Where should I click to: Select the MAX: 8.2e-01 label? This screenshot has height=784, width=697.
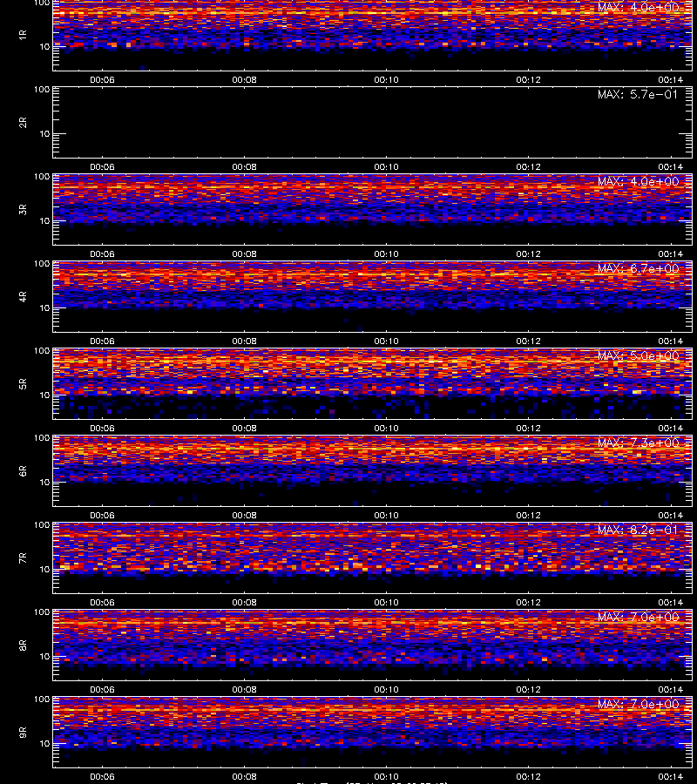pyautogui.click(x=638, y=530)
